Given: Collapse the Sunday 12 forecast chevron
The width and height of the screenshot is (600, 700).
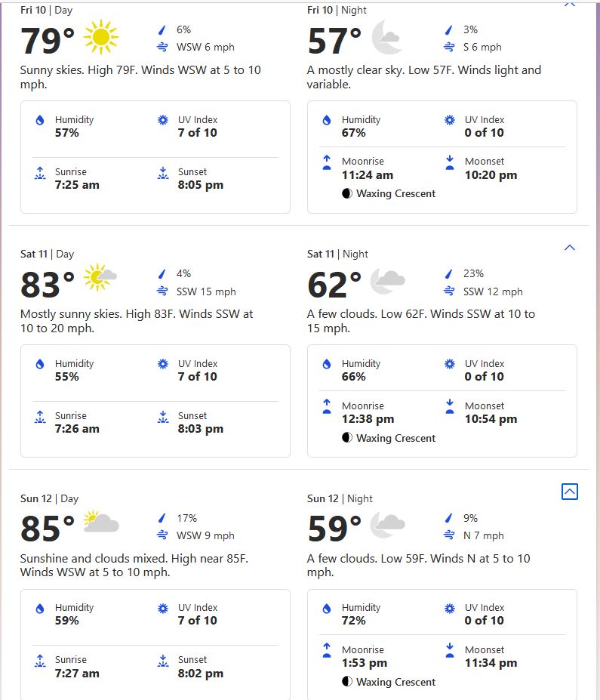Looking at the screenshot, I should [x=570, y=492].
